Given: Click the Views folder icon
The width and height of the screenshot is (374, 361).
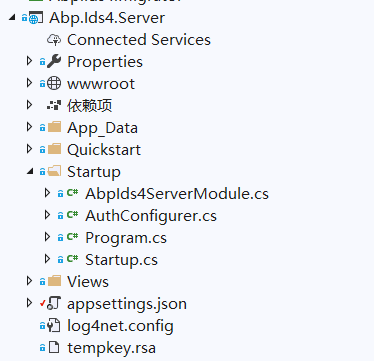Looking at the screenshot, I should pos(54,281).
